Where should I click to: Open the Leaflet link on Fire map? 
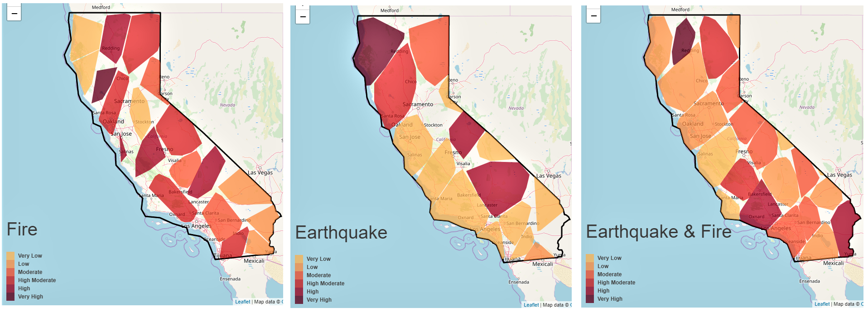click(242, 302)
